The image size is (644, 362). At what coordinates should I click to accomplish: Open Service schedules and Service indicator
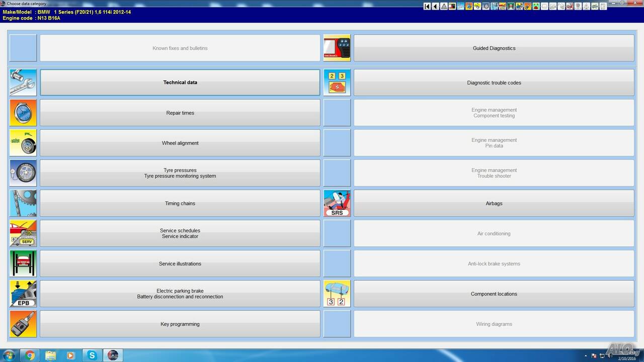(x=180, y=233)
